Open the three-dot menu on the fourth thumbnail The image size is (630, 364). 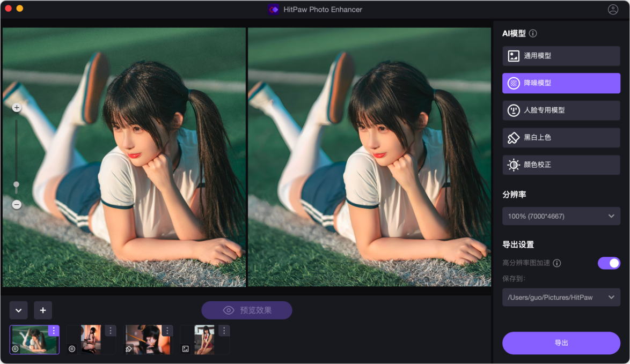pyautogui.click(x=224, y=331)
